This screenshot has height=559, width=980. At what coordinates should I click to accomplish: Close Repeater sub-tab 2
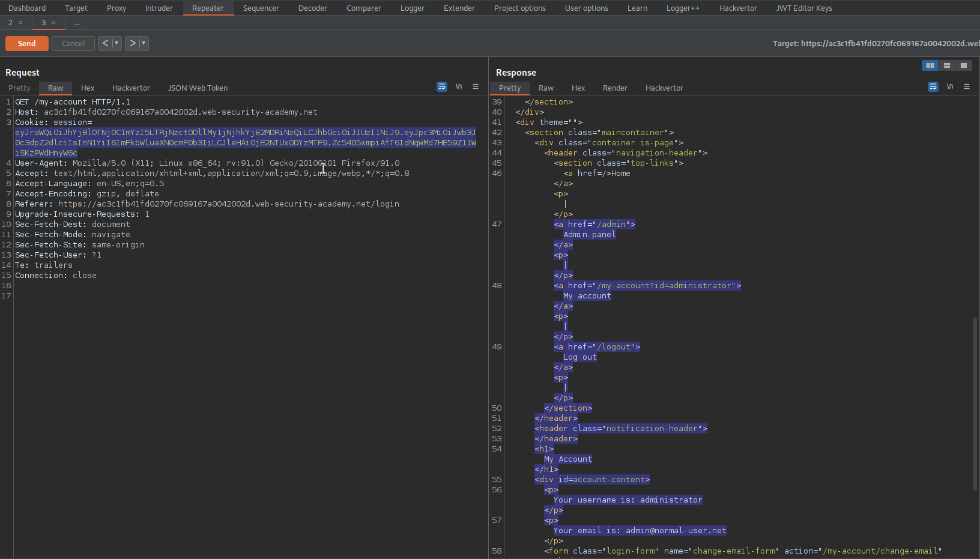(20, 23)
